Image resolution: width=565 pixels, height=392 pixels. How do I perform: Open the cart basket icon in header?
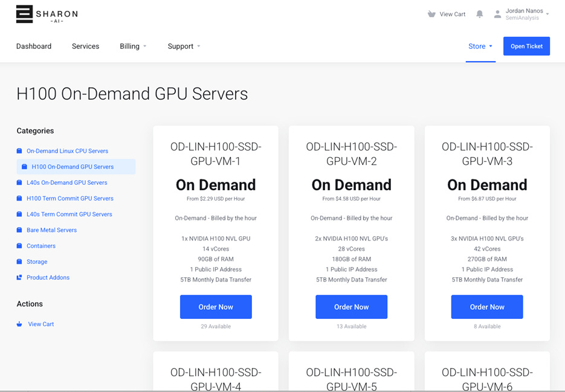click(x=431, y=14)
